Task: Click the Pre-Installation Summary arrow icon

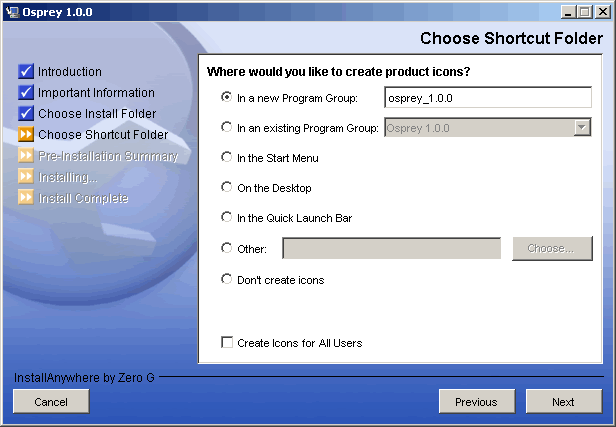Action: [26, 156]
